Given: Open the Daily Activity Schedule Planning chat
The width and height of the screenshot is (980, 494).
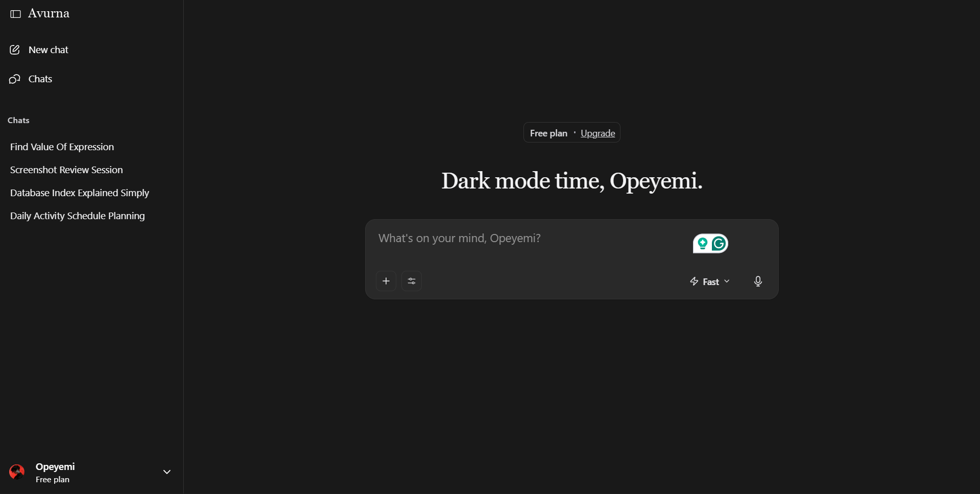Looking at the screenshot, I should 78,216.
